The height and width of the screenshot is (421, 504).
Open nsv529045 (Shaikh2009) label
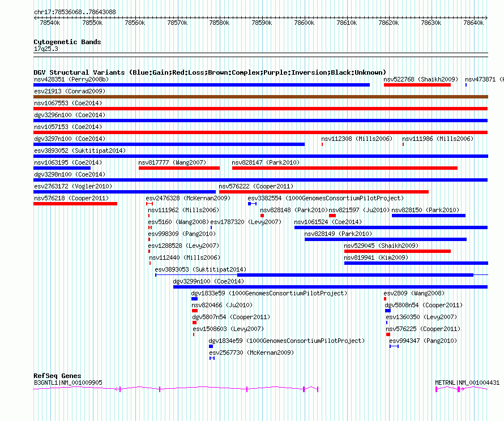pyautogui.click(x=381, y=246)
